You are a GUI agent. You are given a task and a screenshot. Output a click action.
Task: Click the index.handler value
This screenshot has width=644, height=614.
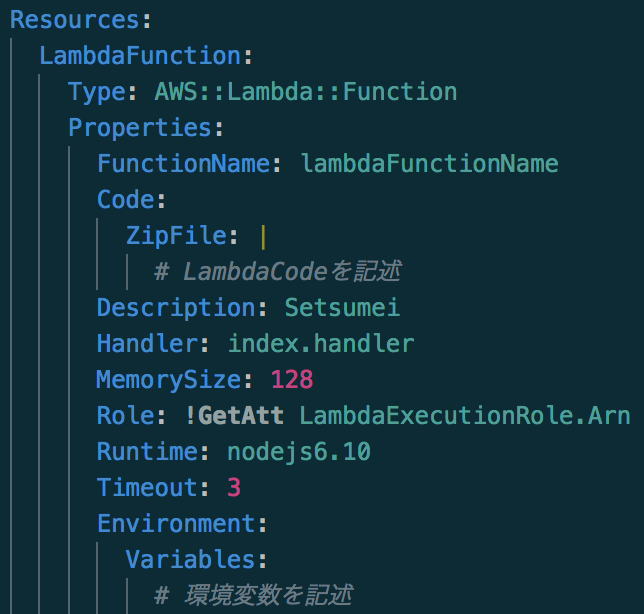click(x=320, y=343)
